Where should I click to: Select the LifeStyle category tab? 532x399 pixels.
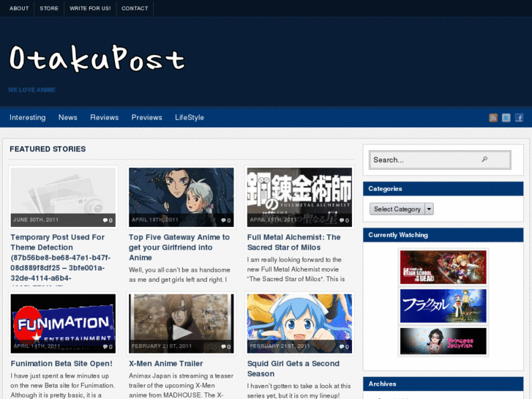[x=190, y=117]
